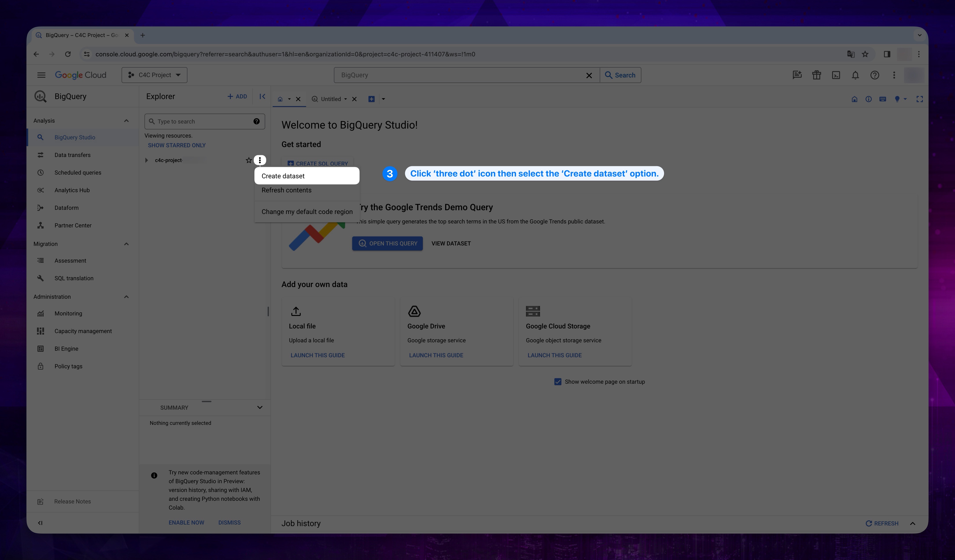Launch the Google Drive guide
Image resolution: width=955 pixels, height=560 pixels.
pyautogui.click(x=436, y=355)
